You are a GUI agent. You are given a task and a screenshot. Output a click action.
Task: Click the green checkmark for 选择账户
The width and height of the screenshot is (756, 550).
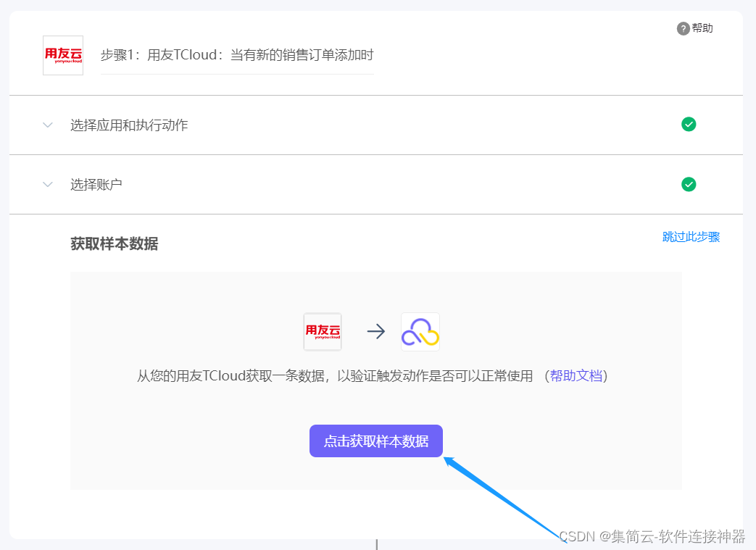[689, 184]
